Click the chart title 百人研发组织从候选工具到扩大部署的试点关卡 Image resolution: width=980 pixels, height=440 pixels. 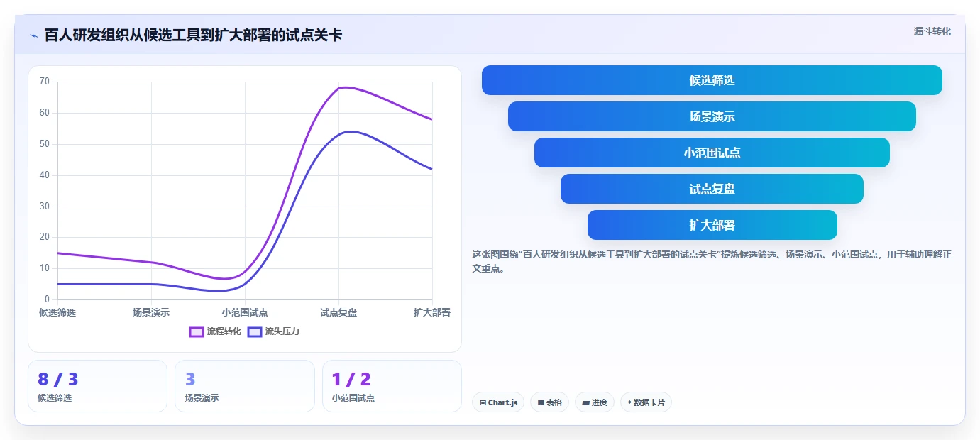pyautogui.click(x=193, y=35)
